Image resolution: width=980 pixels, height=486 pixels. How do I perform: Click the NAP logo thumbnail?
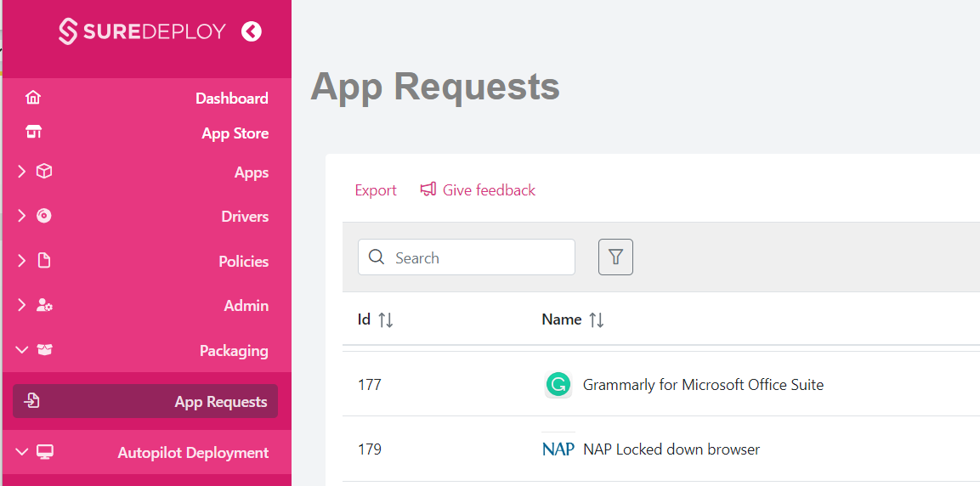coord(558,449)
